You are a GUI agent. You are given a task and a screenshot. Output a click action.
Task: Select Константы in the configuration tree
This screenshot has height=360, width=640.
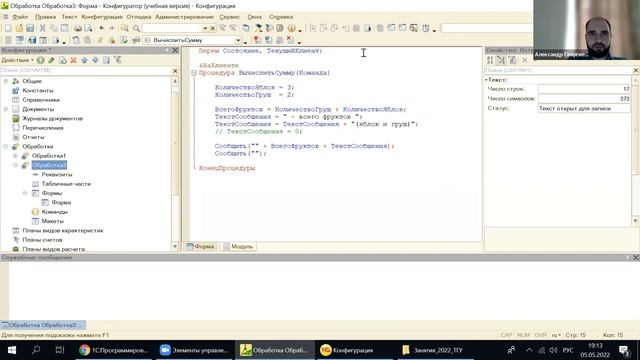pos(38,91)
